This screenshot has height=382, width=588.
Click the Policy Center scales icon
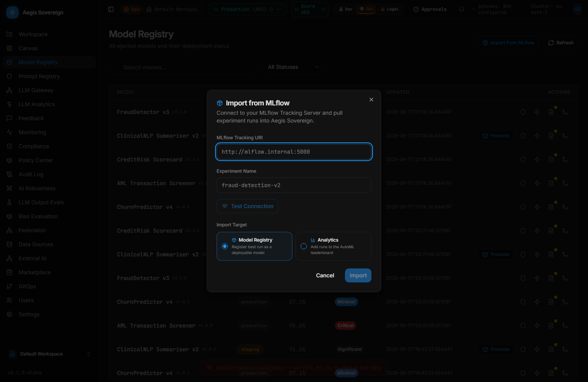click(x=9, y=160)
